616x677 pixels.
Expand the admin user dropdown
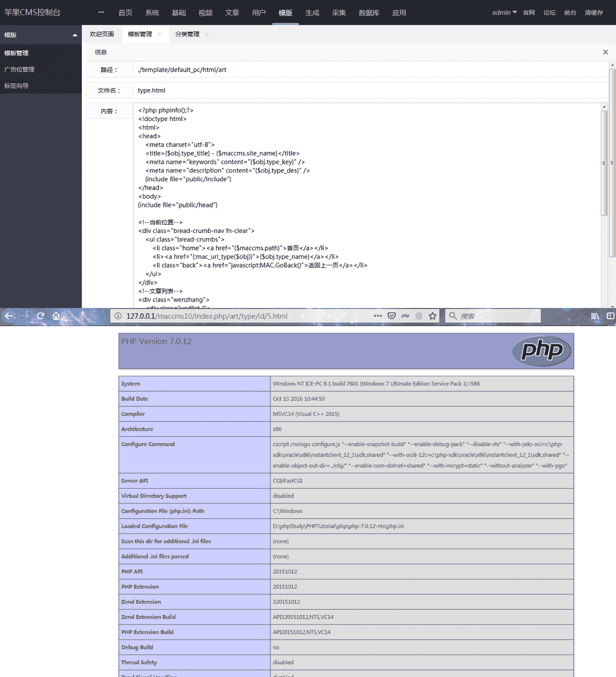(504, 12)
